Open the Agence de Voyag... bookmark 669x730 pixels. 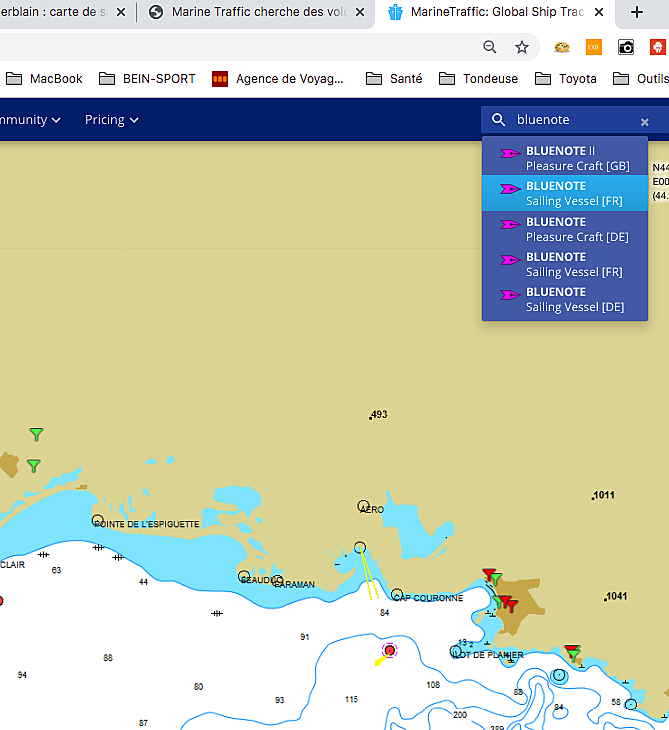278,79
